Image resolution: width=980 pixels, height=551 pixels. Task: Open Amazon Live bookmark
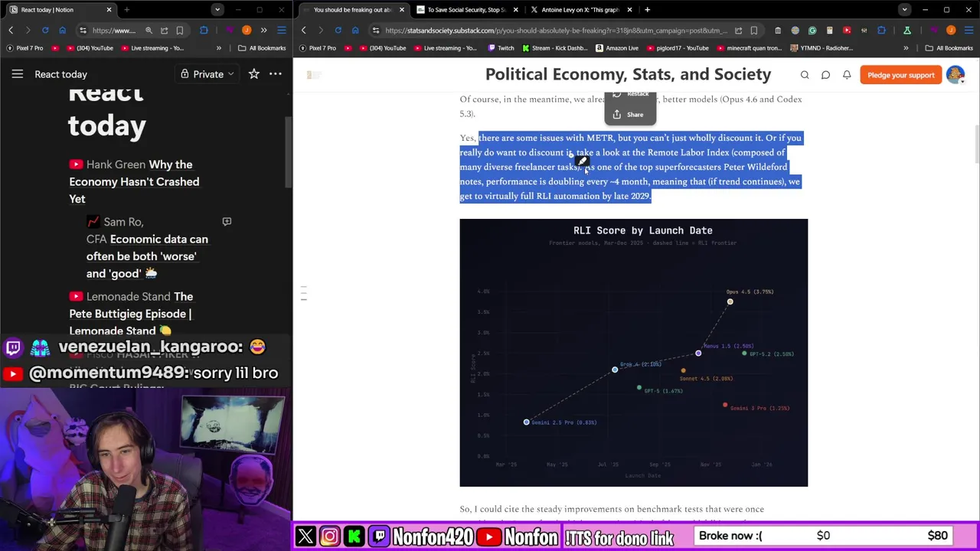pos(616,48)
